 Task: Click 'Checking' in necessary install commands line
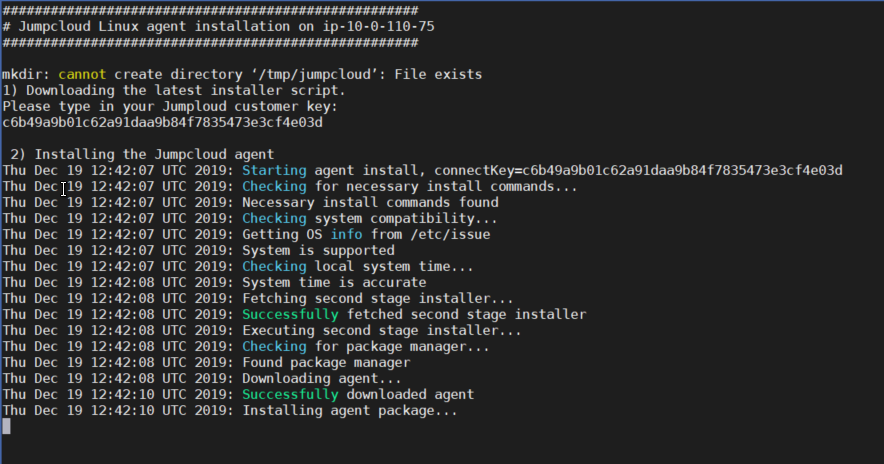click(274, 187)
